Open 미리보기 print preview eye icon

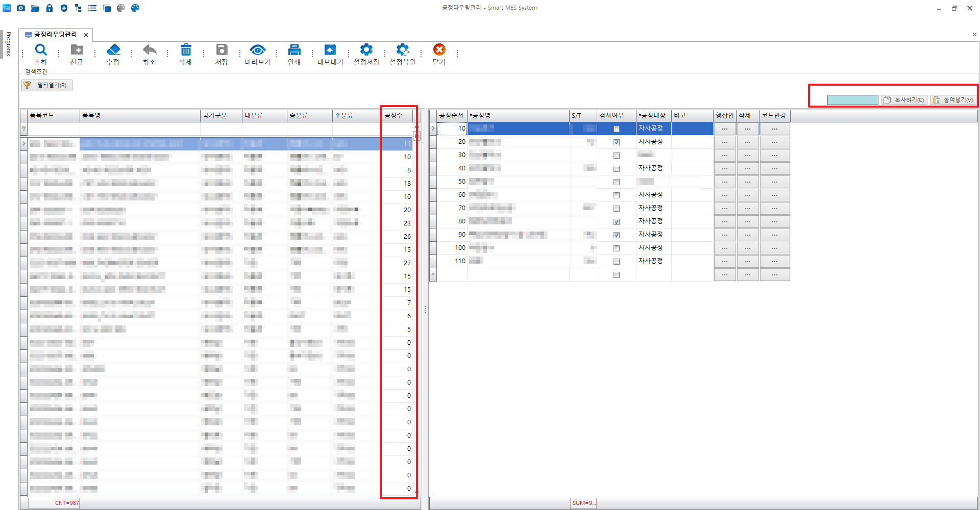click(258, 50)
